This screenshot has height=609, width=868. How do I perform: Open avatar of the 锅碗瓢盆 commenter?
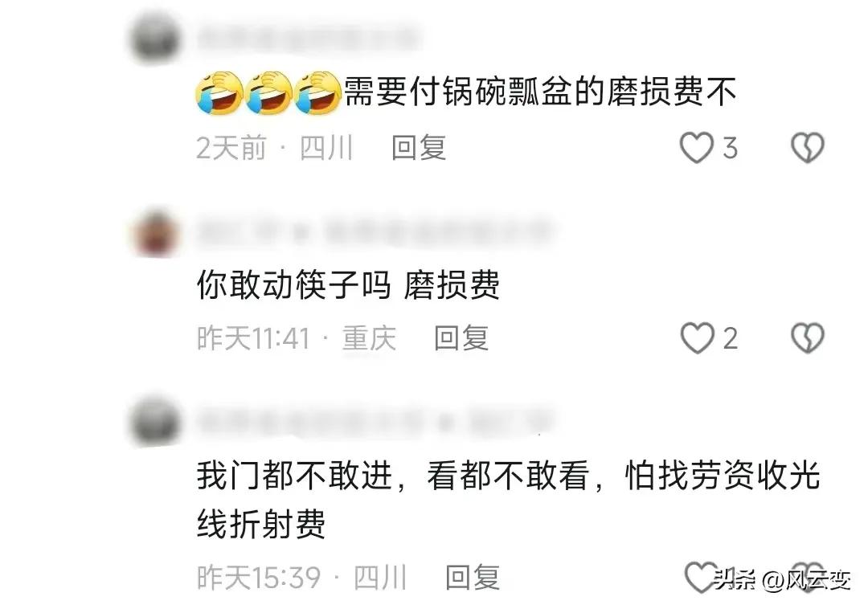156,40
